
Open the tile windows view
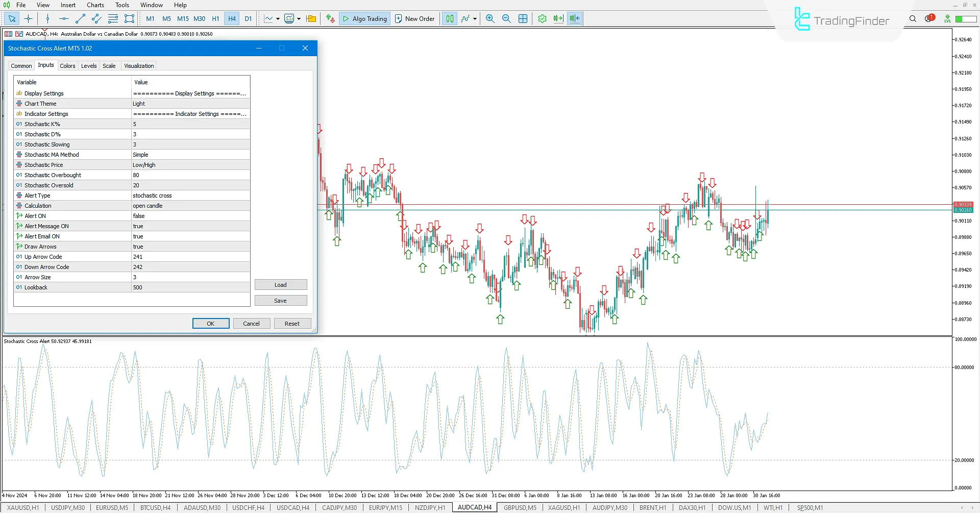[x=523, y=18]
